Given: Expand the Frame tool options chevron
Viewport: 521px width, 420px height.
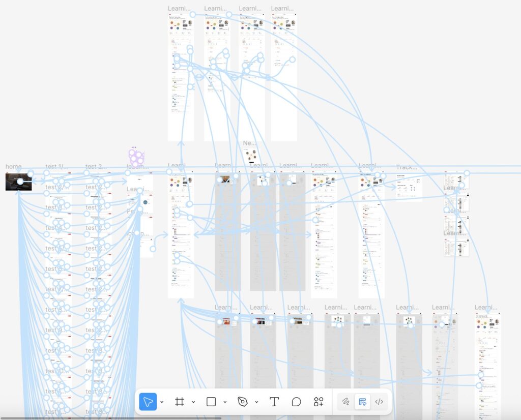Looking at the screenshot, I should [193, 402].
